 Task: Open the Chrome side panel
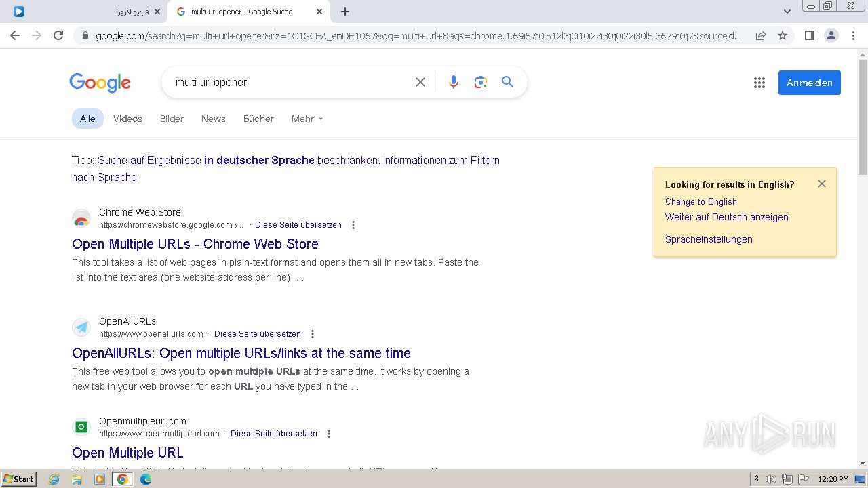(809, 35)
